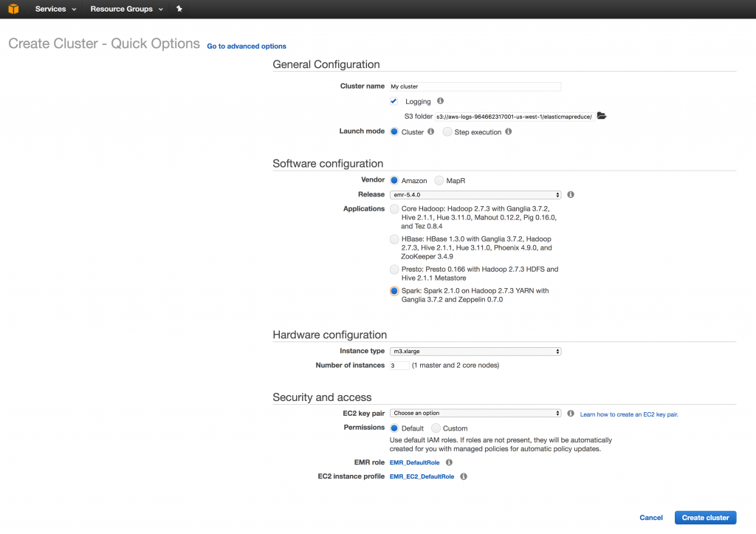Open the EMR_DefaultRole link
Image resolution: width=756 pixels, height=534 pixels.
[415, 462]
